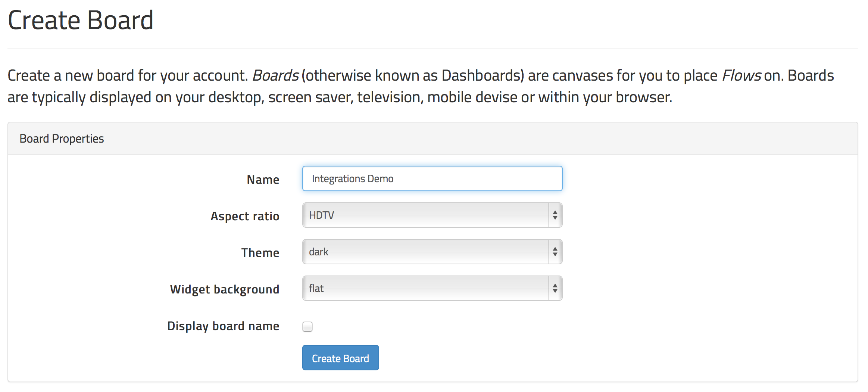The image size is (868, 392).
Task: Click the Name field label
Action: point(263,180)
